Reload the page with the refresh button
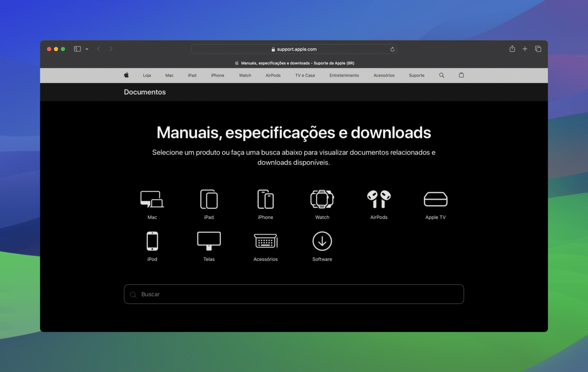 click(x=392, y=49)
